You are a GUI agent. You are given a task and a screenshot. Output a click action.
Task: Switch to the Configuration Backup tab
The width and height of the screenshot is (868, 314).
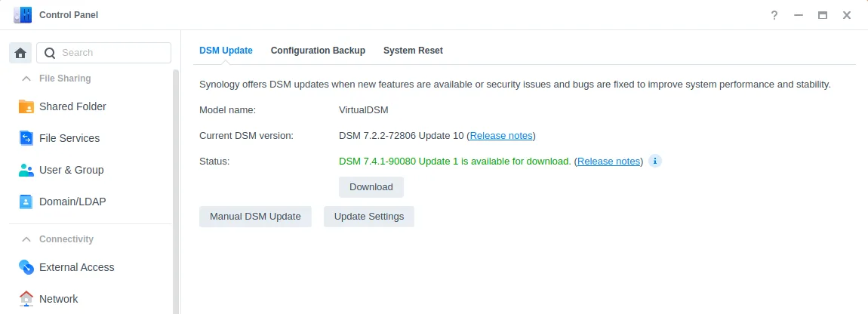click(318, 51)
